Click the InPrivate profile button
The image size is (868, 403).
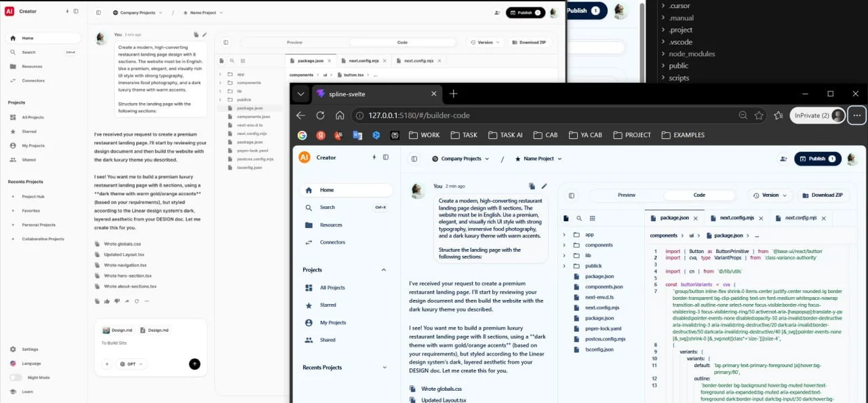[818, 115]
